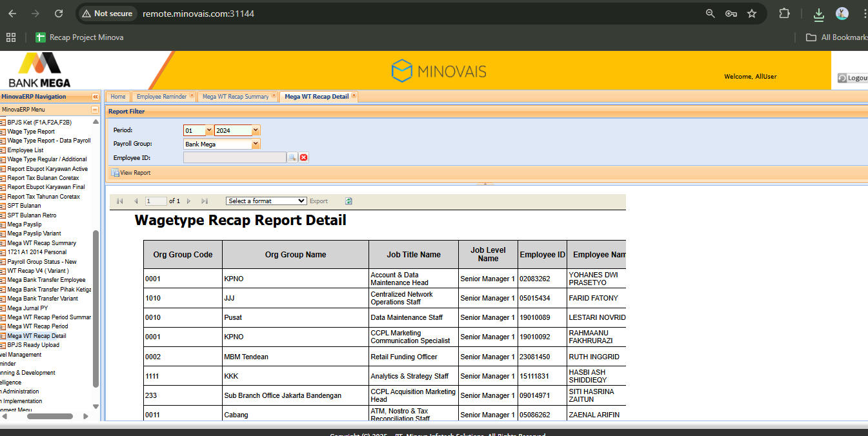Click the report refresh icon
The width and height of the screenshot is (868, 436).
(348, 201)
